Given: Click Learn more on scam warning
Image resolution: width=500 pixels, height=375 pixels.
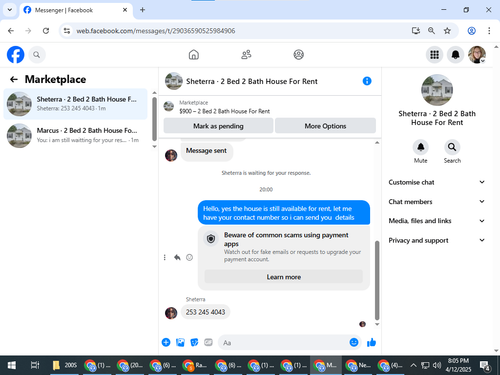Looking at the screenshot, I should point(284,277).
